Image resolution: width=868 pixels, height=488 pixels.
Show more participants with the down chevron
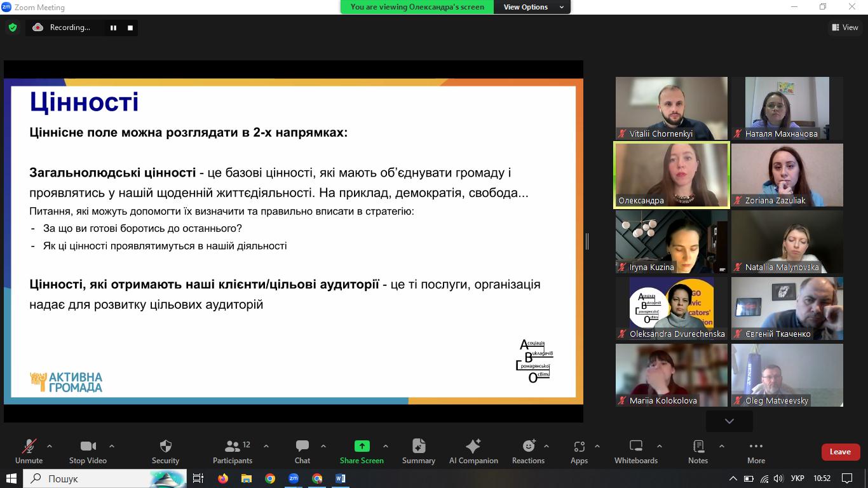point(729,421)
